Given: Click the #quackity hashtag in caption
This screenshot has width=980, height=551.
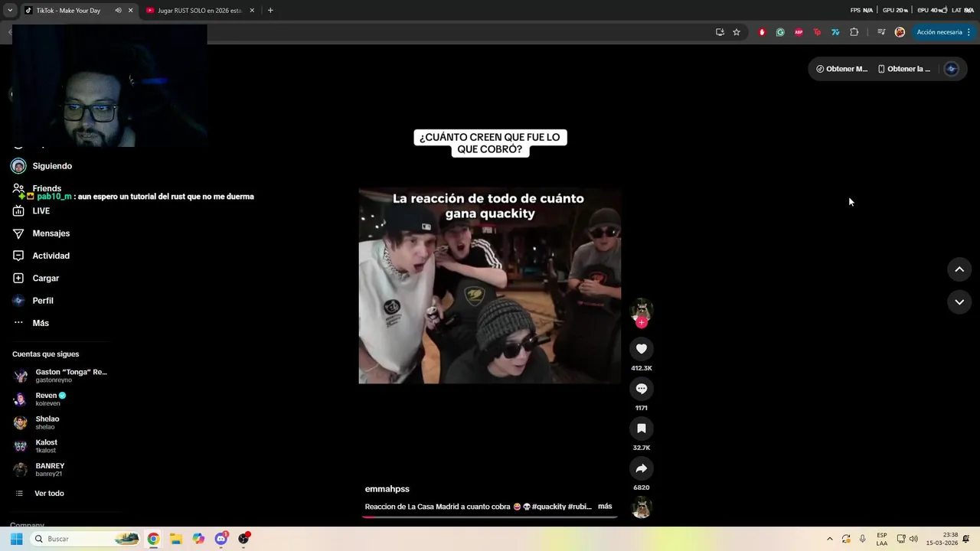Looking at the screenshot, I should 549,507.
